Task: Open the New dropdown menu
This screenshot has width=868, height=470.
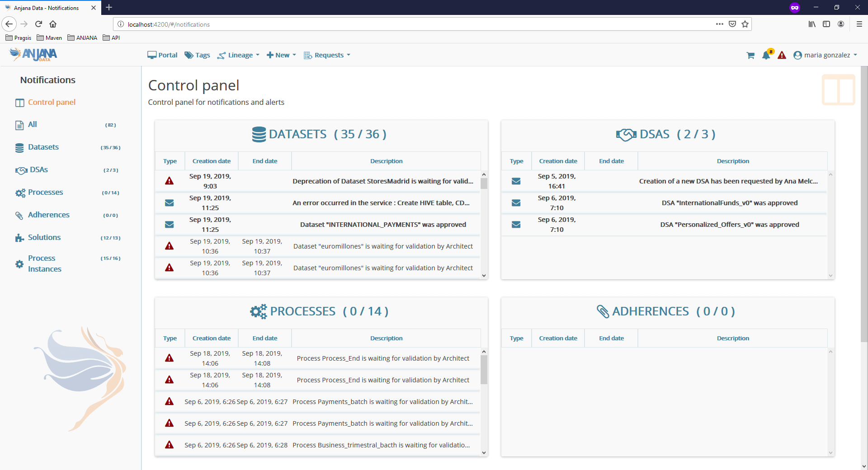Action: click(281, 55)
